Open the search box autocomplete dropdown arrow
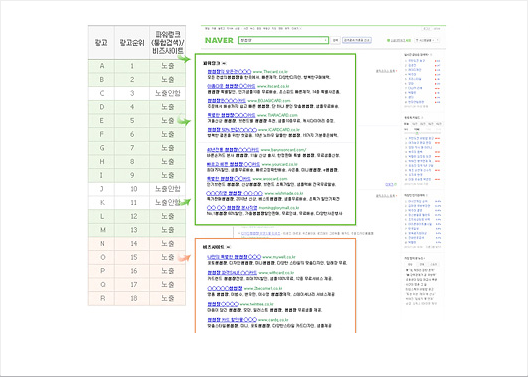 pos(326,40)
